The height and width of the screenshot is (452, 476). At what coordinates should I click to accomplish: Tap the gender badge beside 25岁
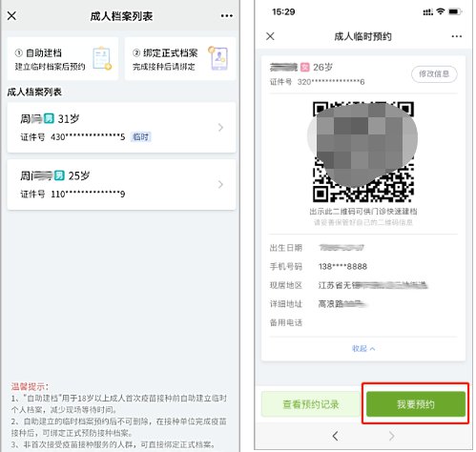(59, 175)
